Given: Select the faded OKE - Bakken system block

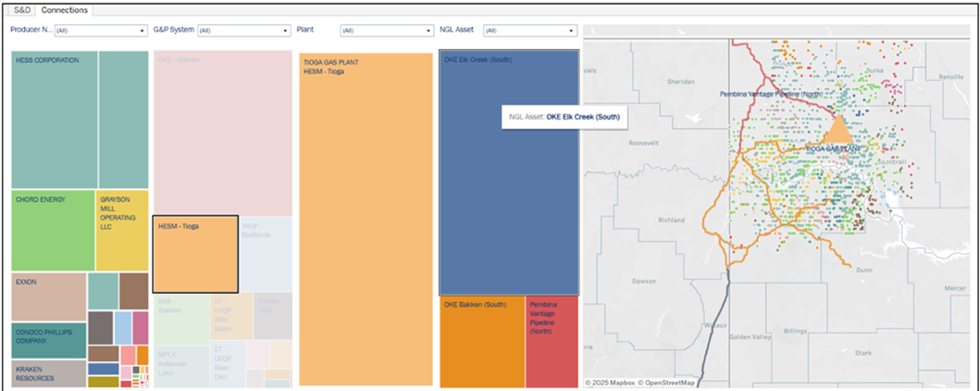Looking at the screenshot, I should coord(222,133).
